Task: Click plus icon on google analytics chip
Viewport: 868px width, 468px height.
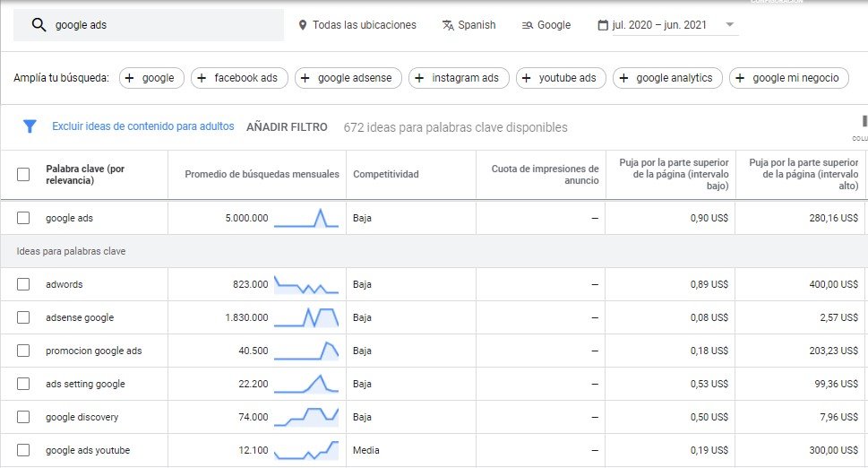Action: [x=623, y=78]
